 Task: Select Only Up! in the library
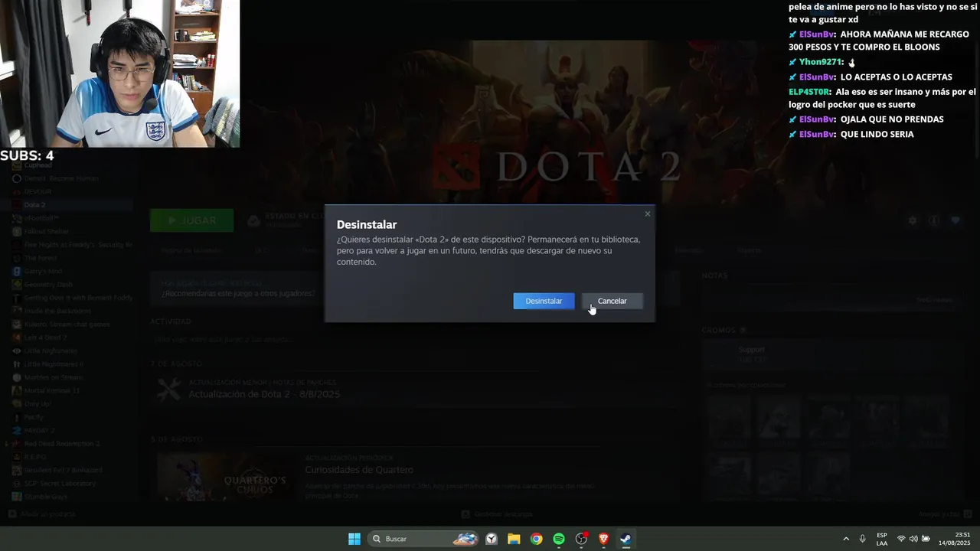[38, 404]
